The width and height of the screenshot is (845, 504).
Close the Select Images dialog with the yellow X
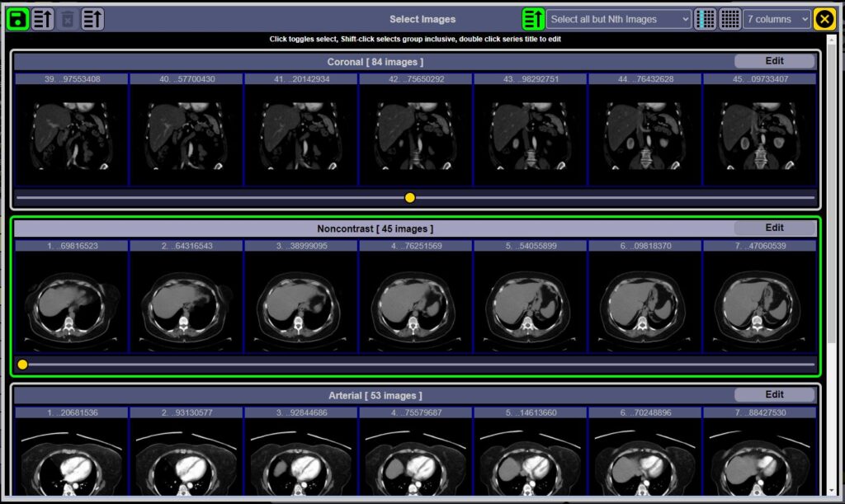coord(824,19)
